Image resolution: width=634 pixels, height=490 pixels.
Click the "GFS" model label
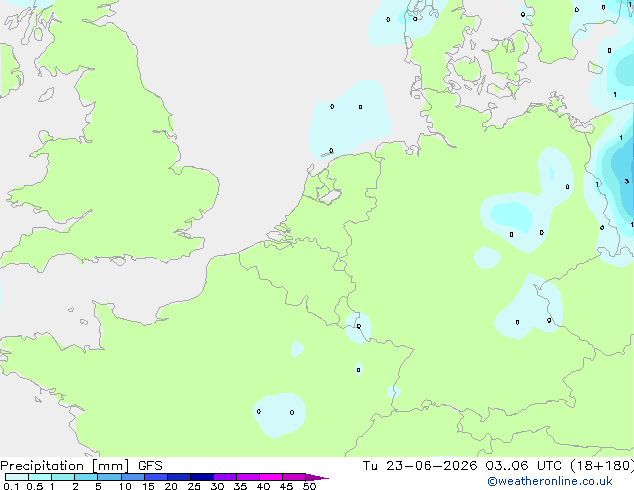click(x=150, y=466)
